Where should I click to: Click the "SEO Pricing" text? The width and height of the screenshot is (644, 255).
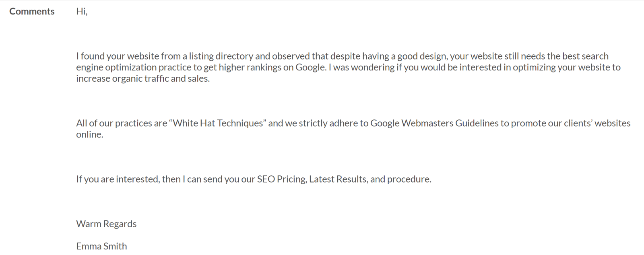282,179
